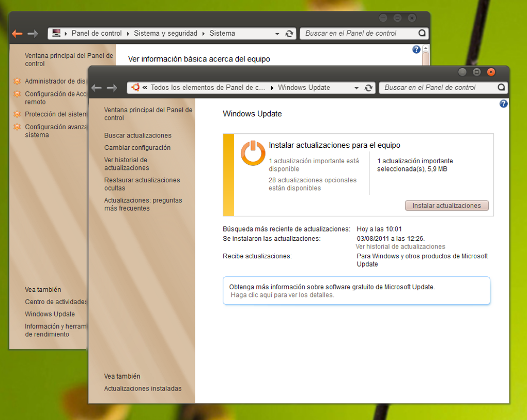Click back arrow in System window

(x=17, y=34)
